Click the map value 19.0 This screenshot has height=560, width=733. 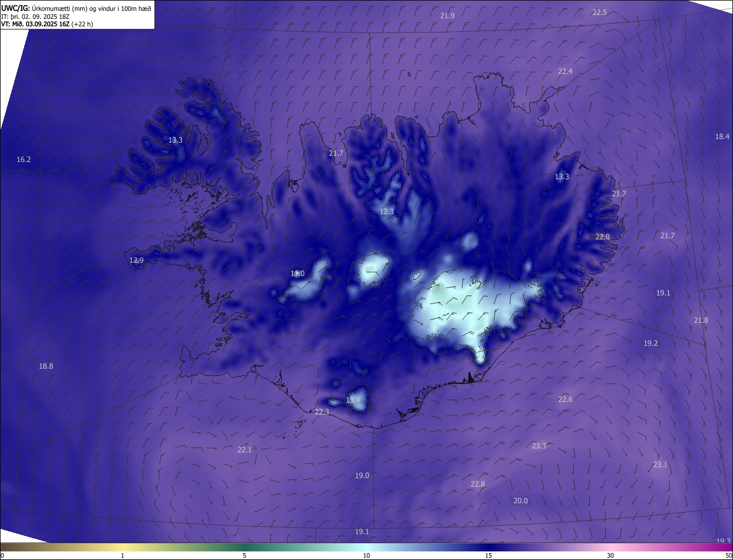tap(362, 475)
